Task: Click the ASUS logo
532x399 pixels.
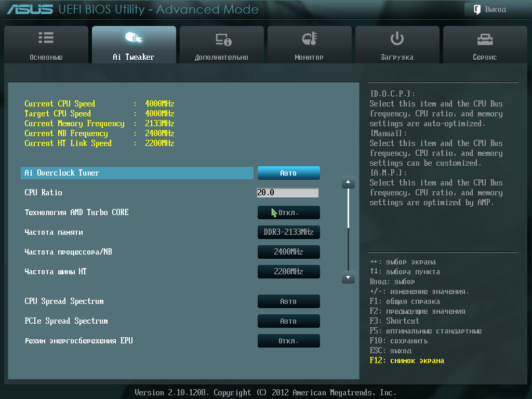Action: tap(30, 9)
